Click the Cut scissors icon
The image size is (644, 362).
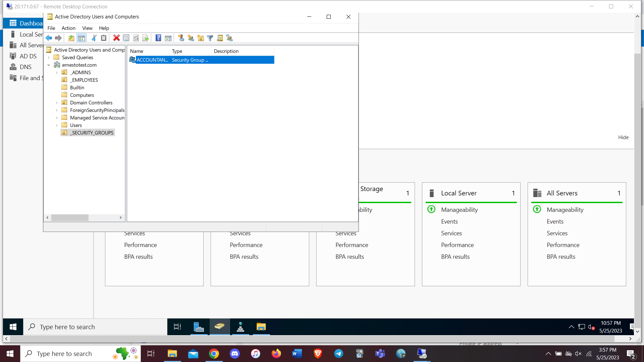click(x=94, y=38)
